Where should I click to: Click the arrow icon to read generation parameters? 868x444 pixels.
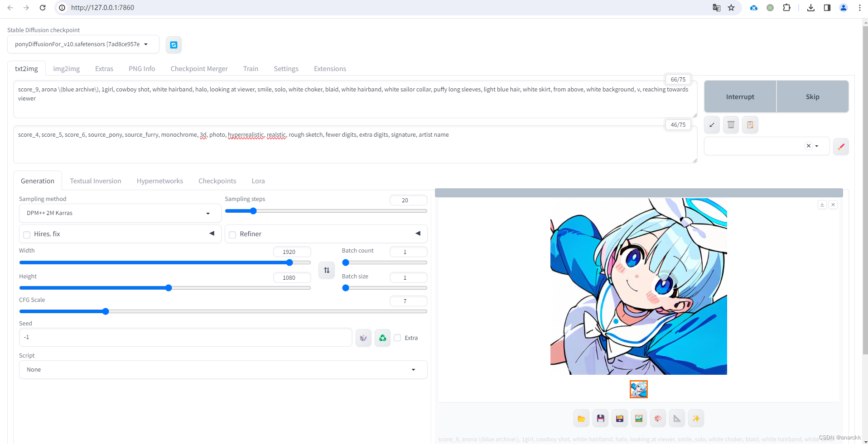[712, 125]
